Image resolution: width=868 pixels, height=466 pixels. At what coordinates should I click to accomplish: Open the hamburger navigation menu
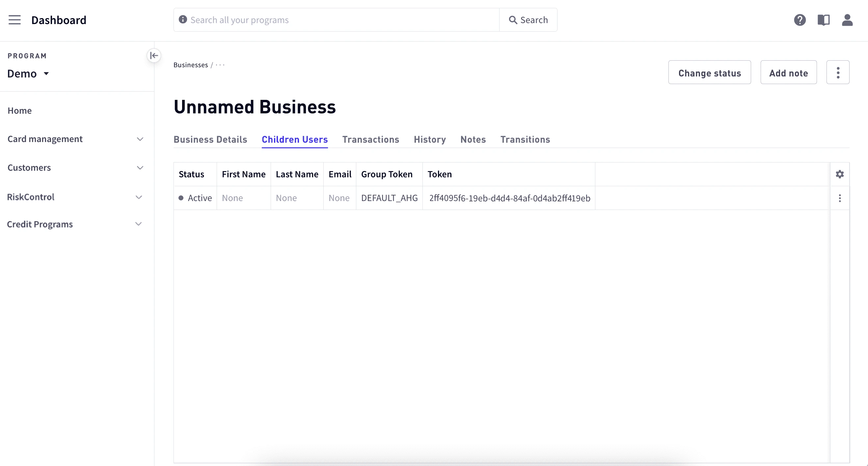click(x=14, y=20)
